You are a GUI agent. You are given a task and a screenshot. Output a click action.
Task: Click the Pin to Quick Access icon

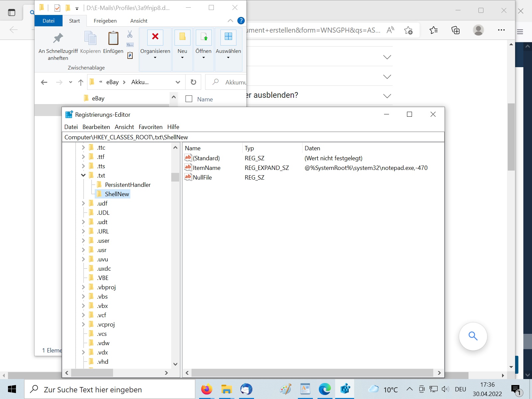[58, 39]
